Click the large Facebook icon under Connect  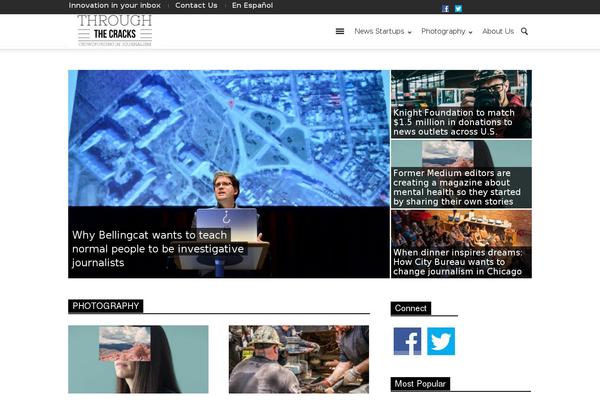[407, 341]
